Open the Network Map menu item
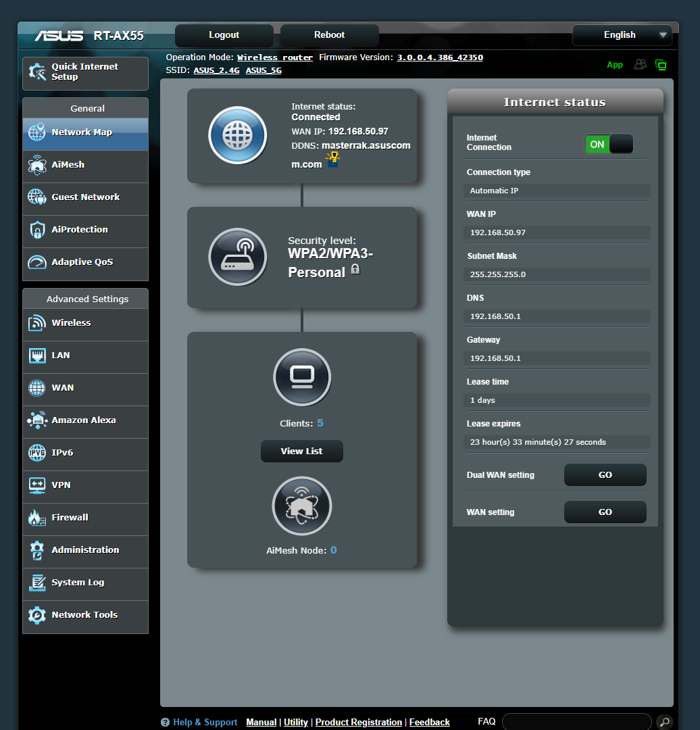Image resolution: width=700 pixels, height=730 pixels. pos(86,134)
